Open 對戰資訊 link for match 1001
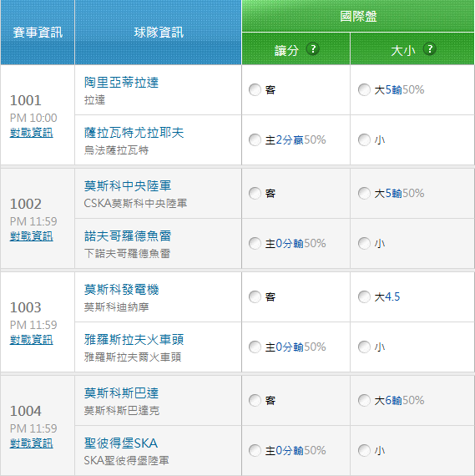The height and width of the screenshot is (476, 475). 31,133
